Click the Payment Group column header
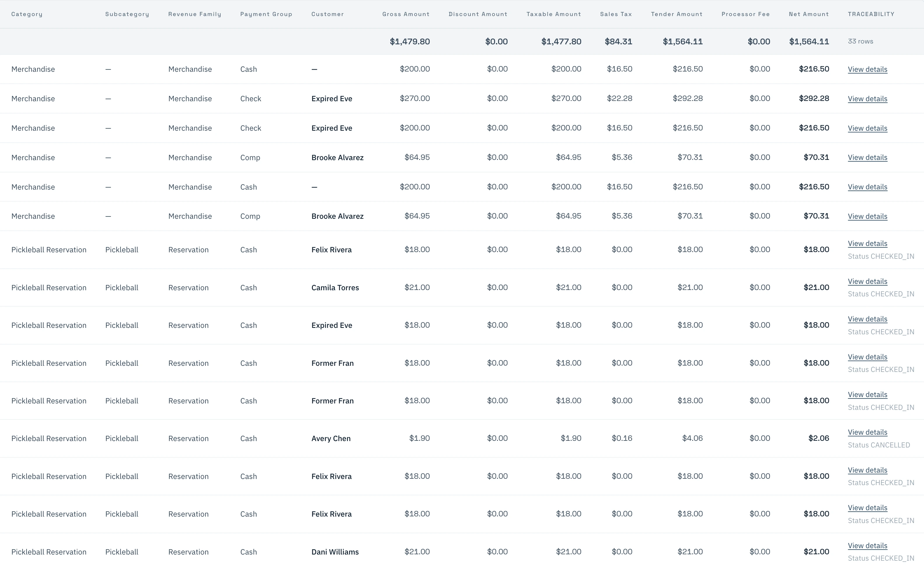 266,14
